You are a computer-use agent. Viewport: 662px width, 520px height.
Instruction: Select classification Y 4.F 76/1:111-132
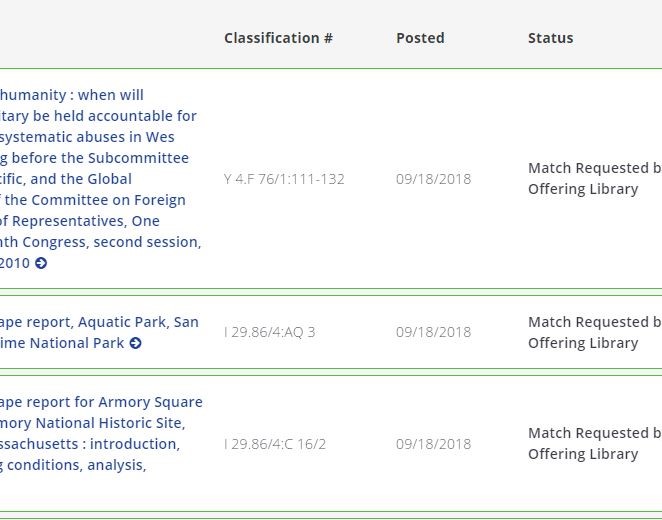pos(284,179)
